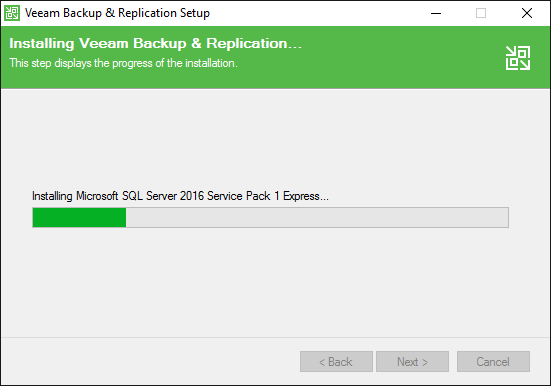
Task: Click the grayed-out Cancel button
Action: (x=493, y=361)
